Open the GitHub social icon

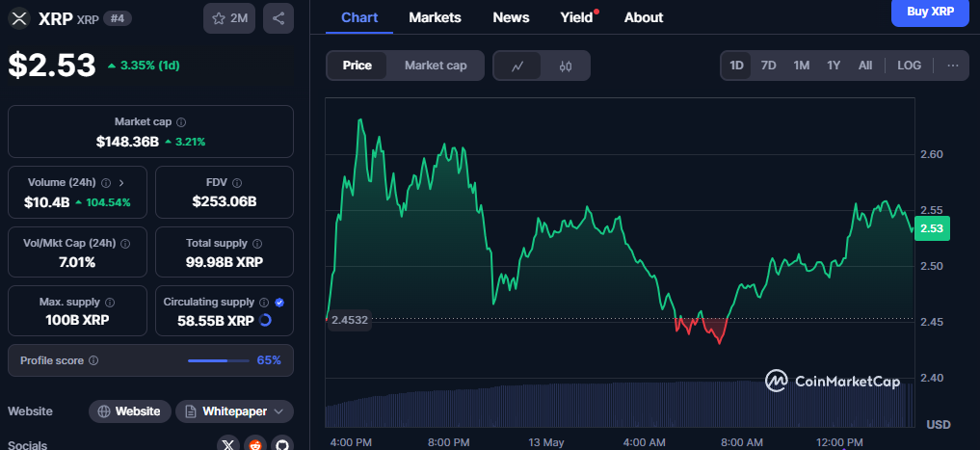coord(282,444)
